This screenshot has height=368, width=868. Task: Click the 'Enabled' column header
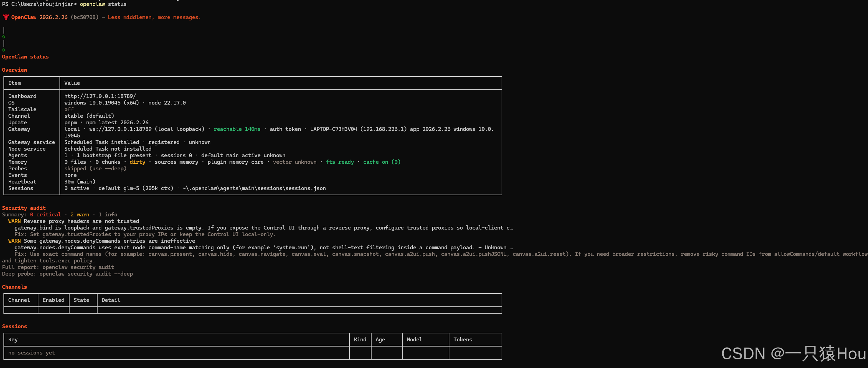(53, 300)
